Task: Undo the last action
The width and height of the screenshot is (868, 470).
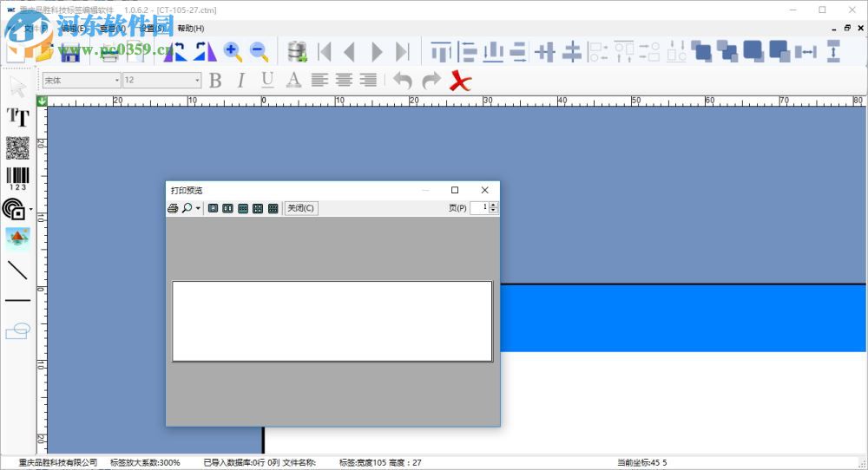Action: (x=403, y=81)
